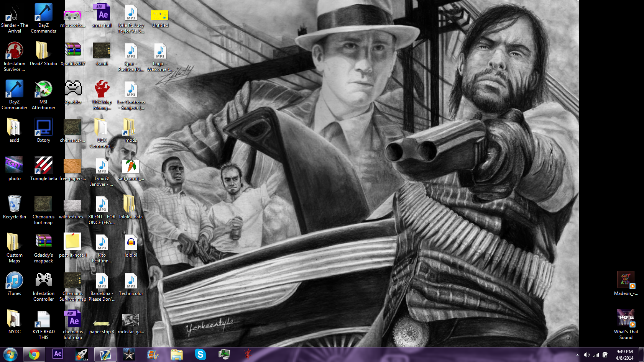This screenshot has height=362, width=644.
Task: Open the NYDC folder
Action: 15,322
